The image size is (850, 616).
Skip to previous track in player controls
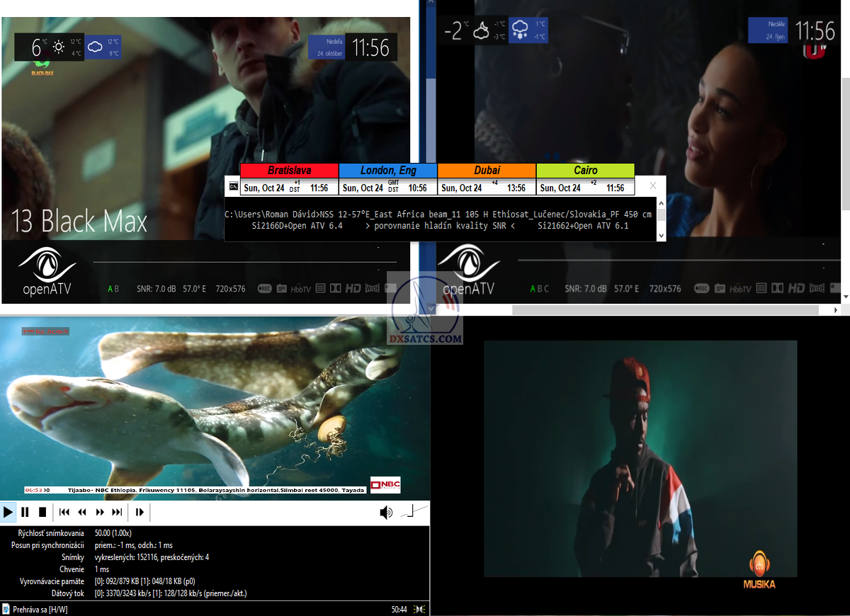point(64,512)
